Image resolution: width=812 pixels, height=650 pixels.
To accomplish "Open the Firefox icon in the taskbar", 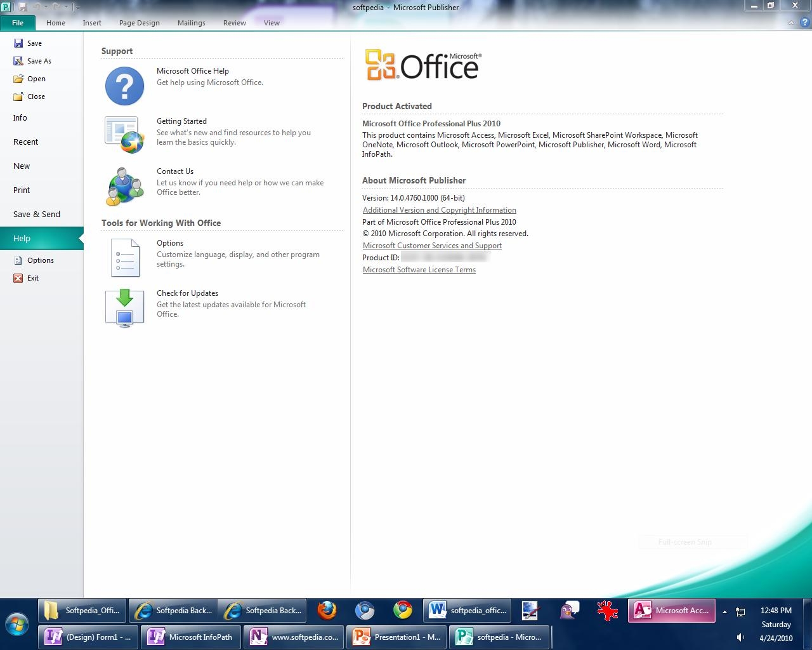I will pos(327,611).
